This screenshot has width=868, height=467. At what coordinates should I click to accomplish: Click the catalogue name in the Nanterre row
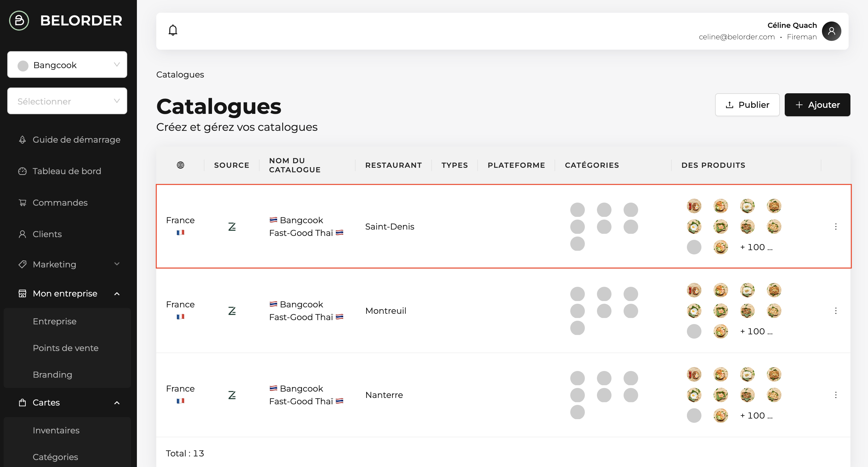click(x=306, y=395)
